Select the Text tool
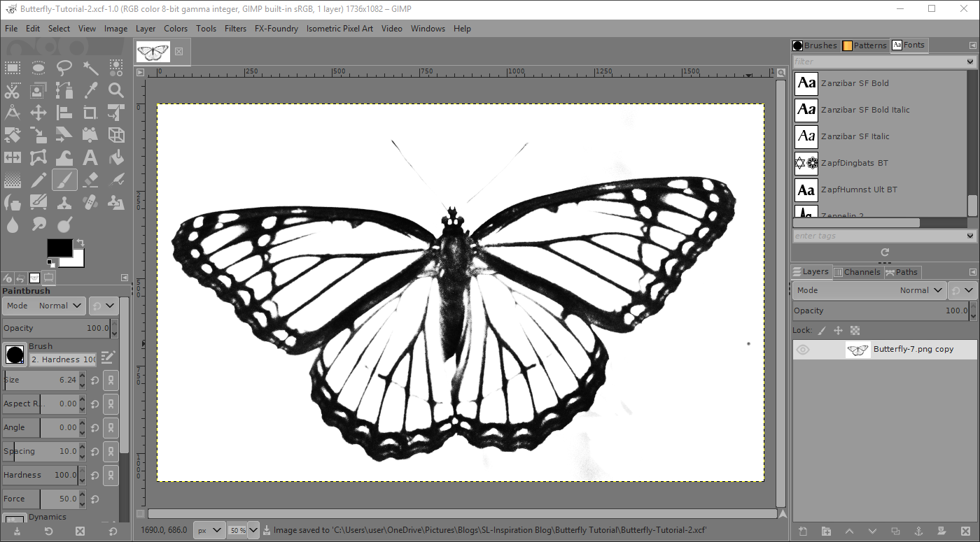 [90, 157]
